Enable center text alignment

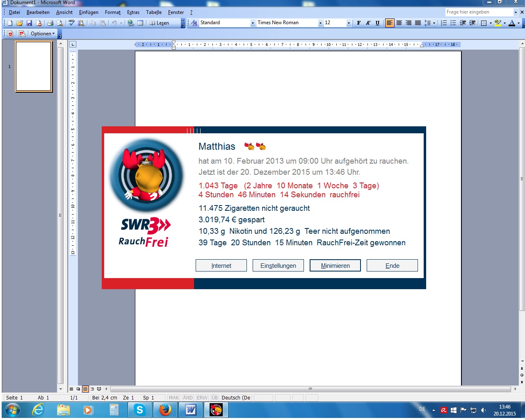tap(399, 23)
